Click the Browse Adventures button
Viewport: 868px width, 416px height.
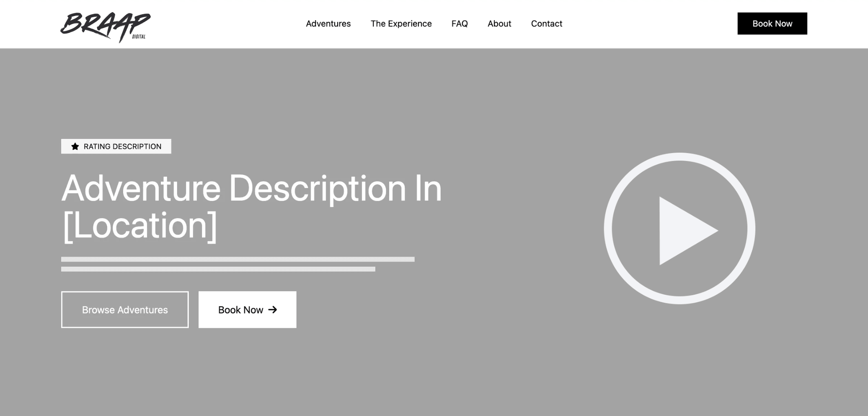pyautogui.click(x=125, y=309)
